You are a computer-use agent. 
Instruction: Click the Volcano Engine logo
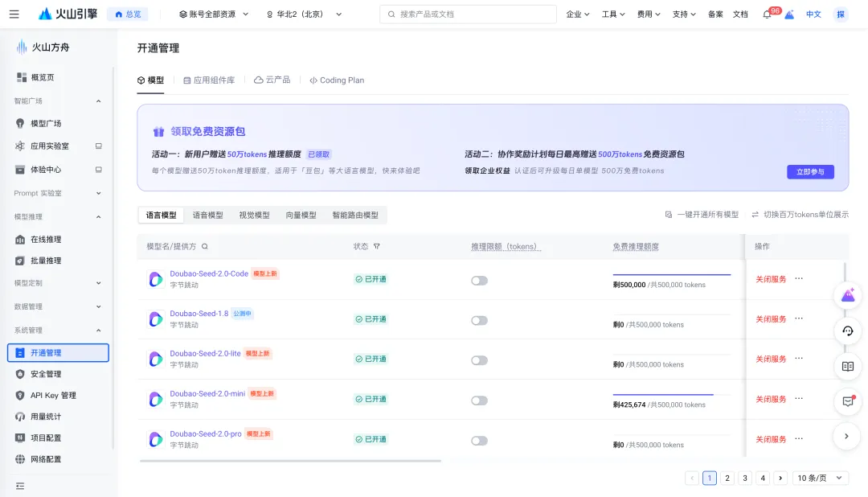click(x=68, y=14)
